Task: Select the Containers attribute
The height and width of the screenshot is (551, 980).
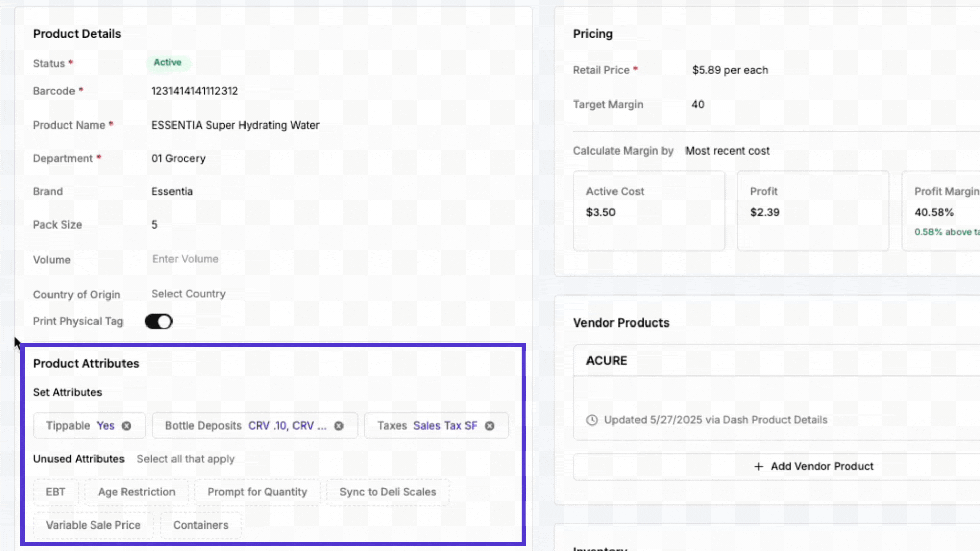Action: tap(200, 525)
